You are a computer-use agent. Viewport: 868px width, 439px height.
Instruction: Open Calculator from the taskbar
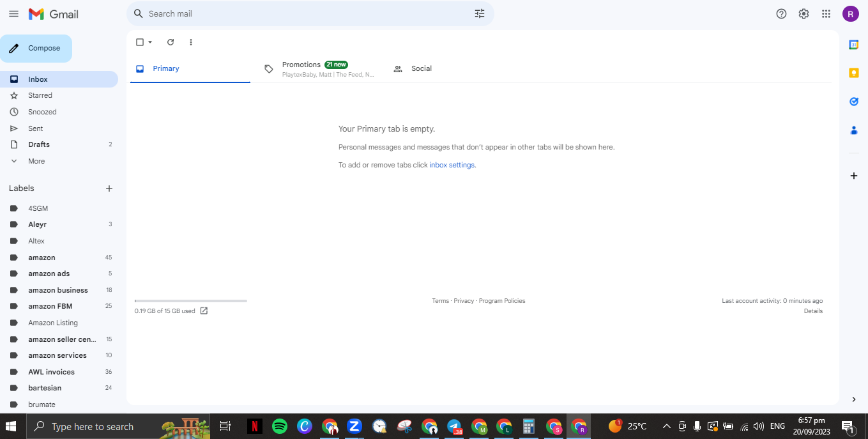(528, 426)
